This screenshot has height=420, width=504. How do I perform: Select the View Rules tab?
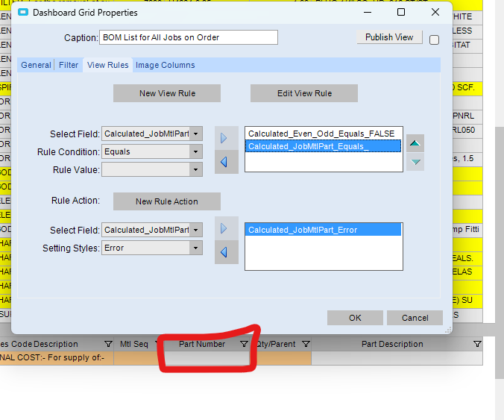107,65
